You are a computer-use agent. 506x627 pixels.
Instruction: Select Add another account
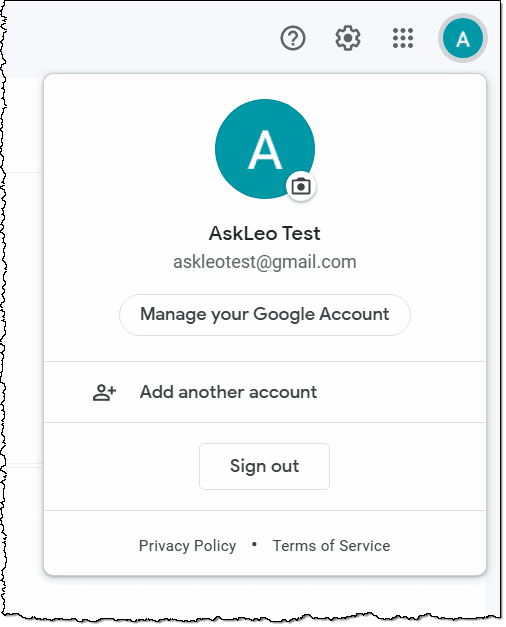coord(265,392)
